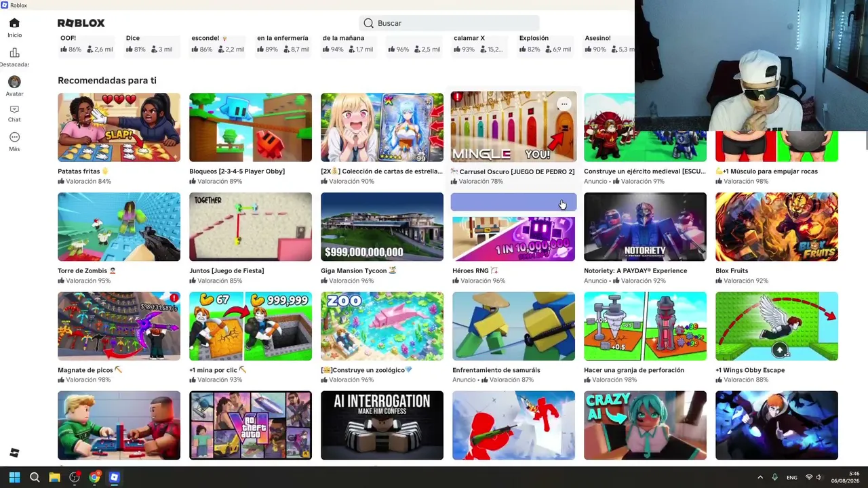Open the Construye un zoológico thumbnail
868x488 pixels.
382,326
